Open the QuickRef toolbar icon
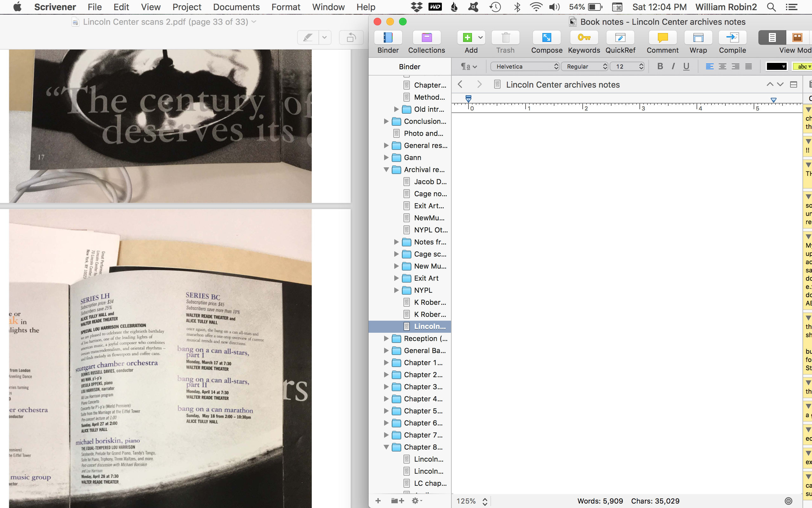The width and height of the screenshot is (812, 508). [x=620, y=38]
